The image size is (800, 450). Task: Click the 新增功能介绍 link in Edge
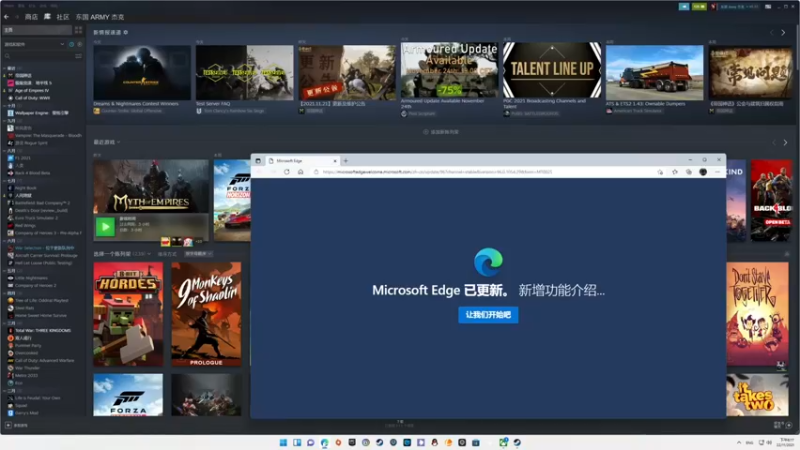click(x=562, y=291)
